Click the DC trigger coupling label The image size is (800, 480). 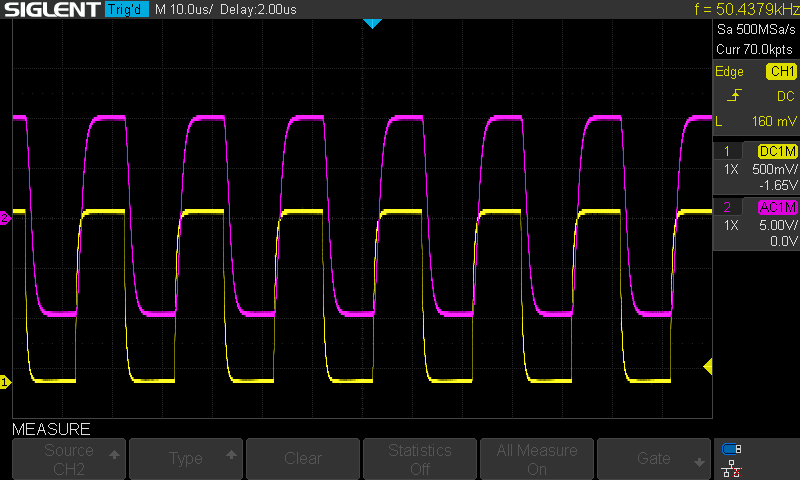[786, 96]
